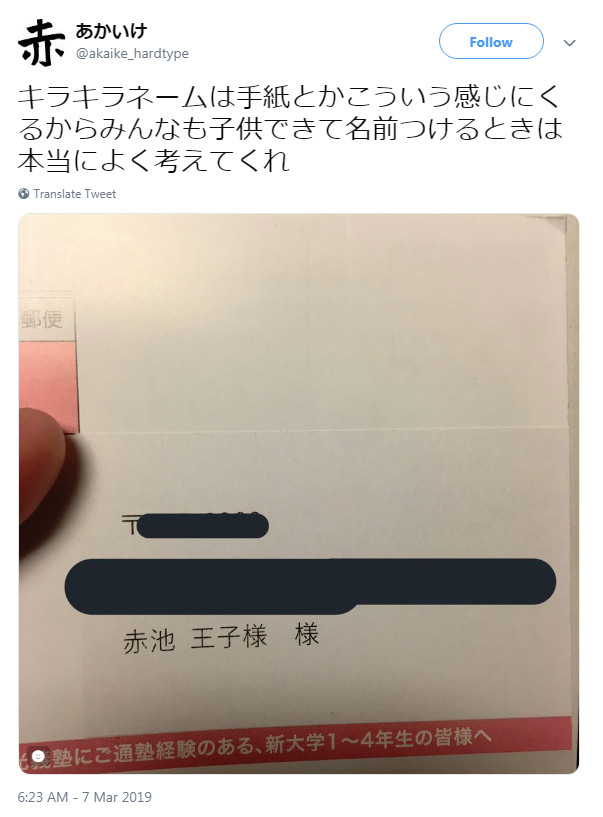
Task: Open the @akaike_hardtype handle link
Action: point(132,54)
